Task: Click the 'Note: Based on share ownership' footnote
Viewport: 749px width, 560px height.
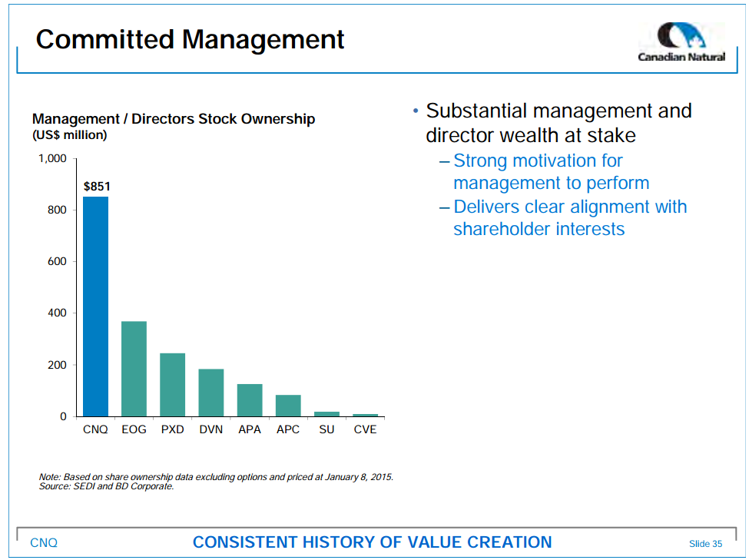Action: [216, 477]
